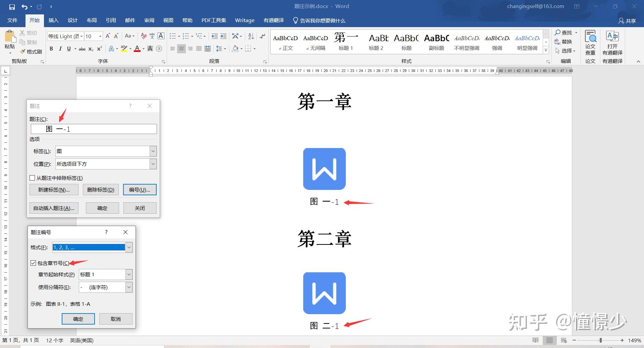
Task: Justify the paragraph text
Action: [x=199, y=49]
